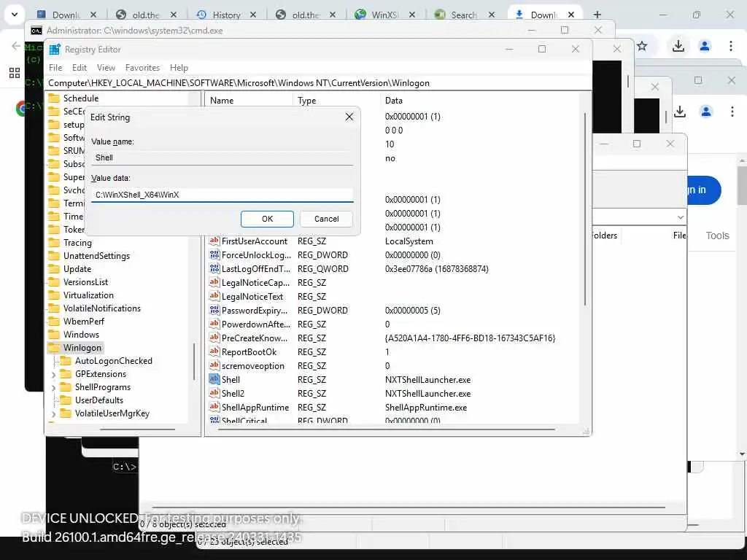The width and height of the screenshot is (747, 560).
Task: Select the Virtualization key
Action: point(88,295)
